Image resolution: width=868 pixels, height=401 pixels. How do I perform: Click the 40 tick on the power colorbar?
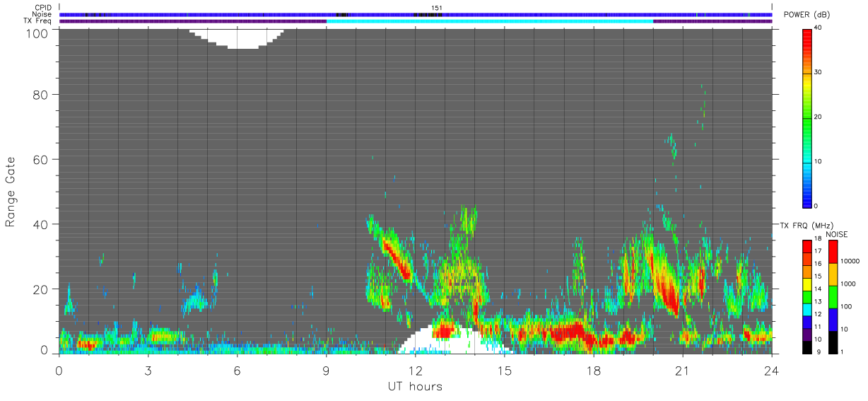pyautogui.click(x=819, y=28)
